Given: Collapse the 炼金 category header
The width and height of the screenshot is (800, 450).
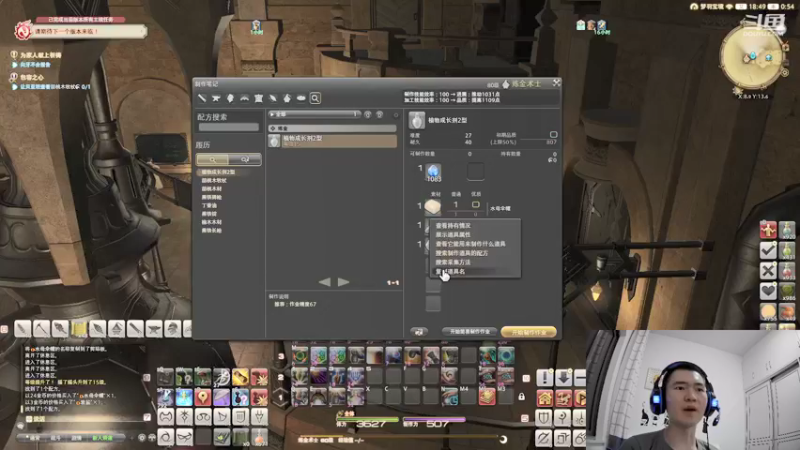Looking at the screenshot, I should 332,128.
